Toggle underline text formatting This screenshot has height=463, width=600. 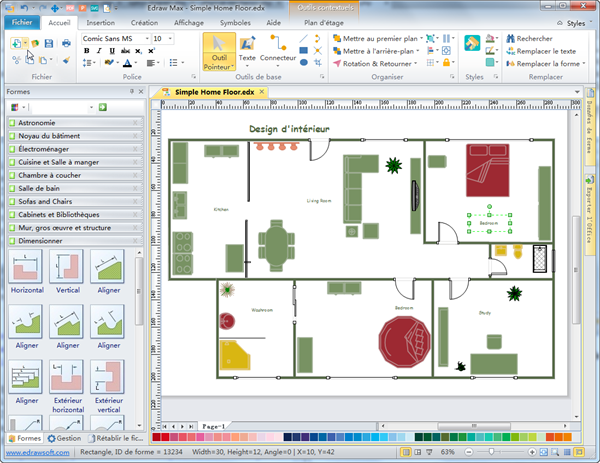pos(114,51)
